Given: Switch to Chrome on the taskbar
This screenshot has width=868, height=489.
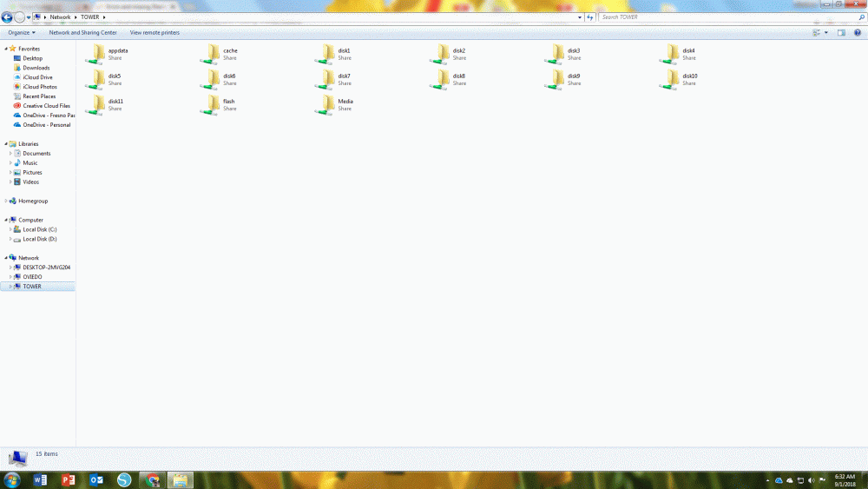Looking at the screenshot, I should click(152, 479).
